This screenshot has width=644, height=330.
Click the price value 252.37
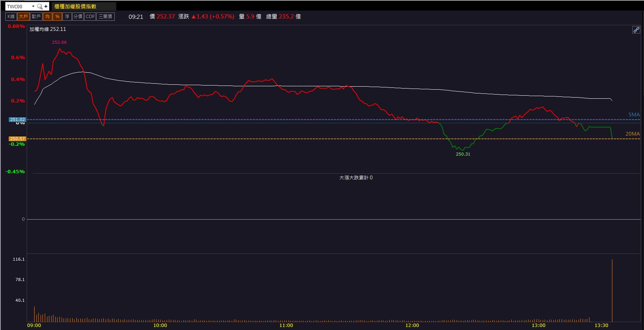click(x=166, y=17)
